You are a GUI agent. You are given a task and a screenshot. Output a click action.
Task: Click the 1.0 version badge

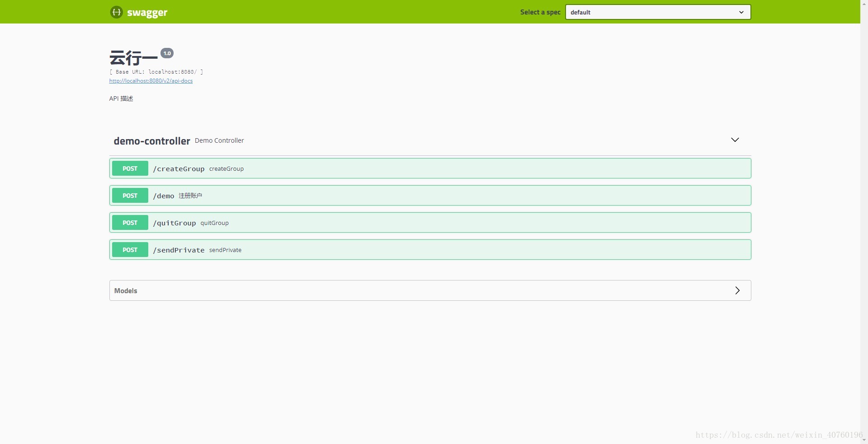pyautogui.click(x=167, y=53)
